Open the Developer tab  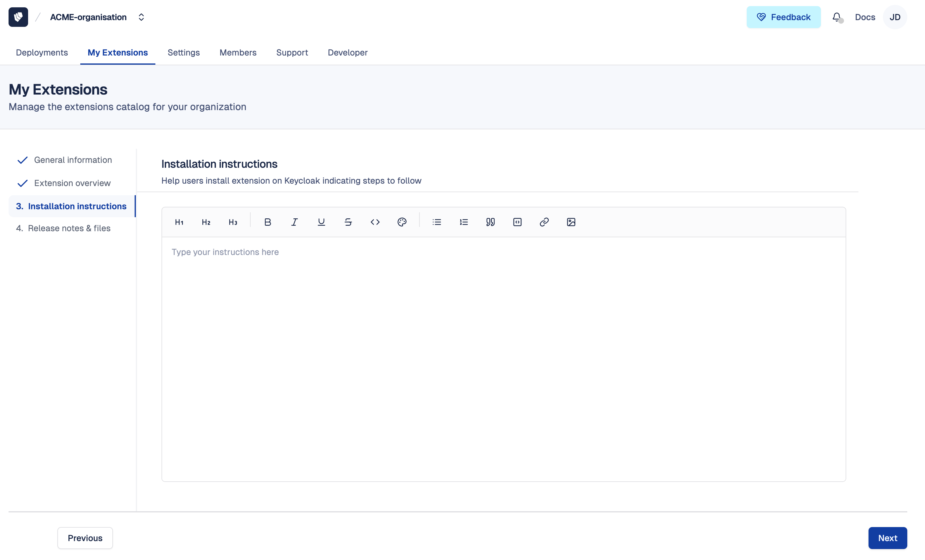click(x=348, y=52)
